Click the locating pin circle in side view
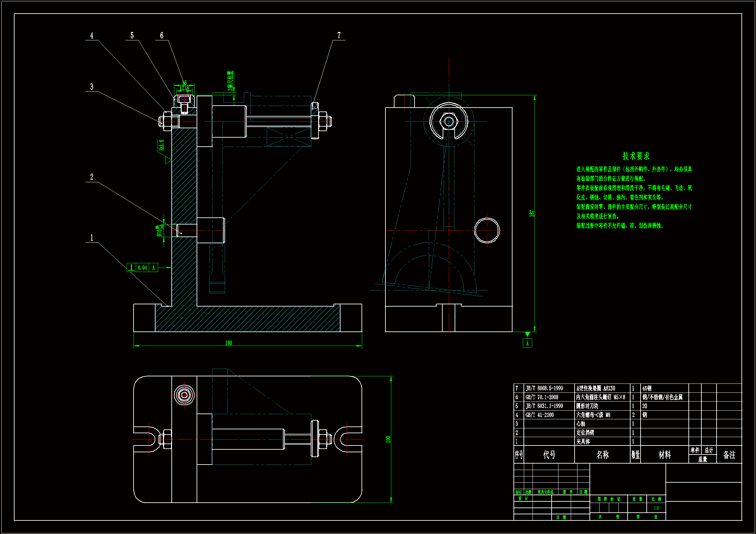The width and height of the screenshot is (756, 534). click(487, 230)
